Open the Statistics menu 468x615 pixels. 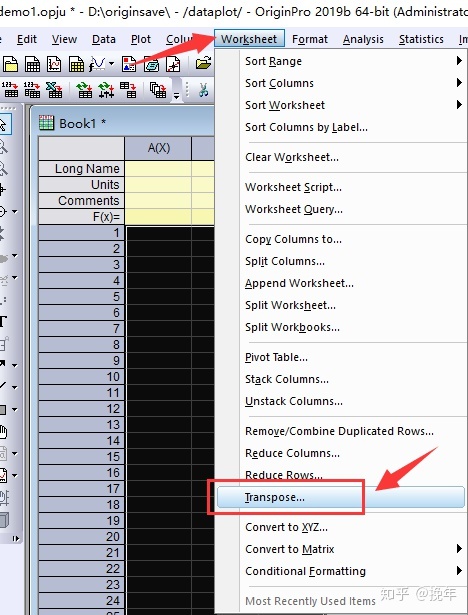421,39
